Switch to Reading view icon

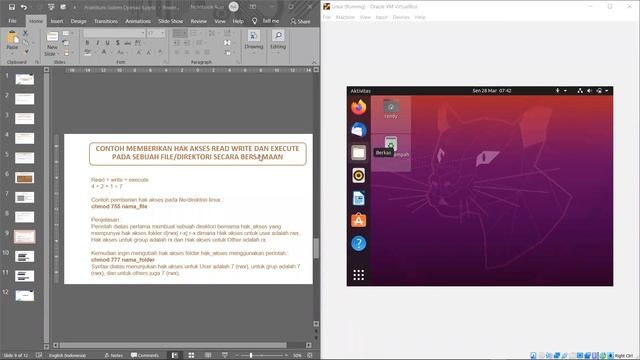click(208, 356)
